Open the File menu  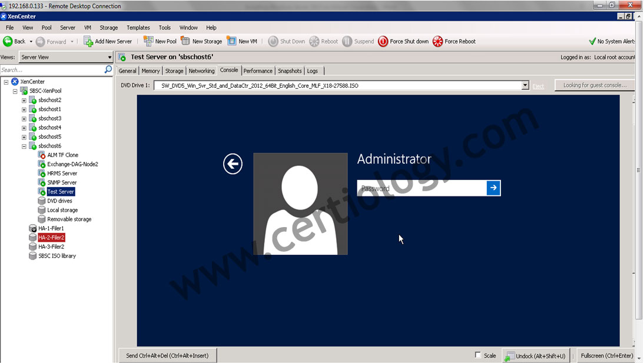tap(10, 28)
